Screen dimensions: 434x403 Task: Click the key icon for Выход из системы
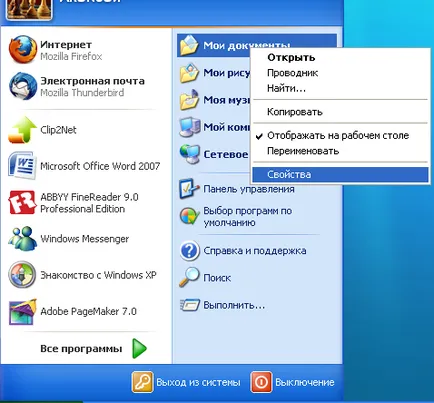pyautogui.click(x=143, y=382)
